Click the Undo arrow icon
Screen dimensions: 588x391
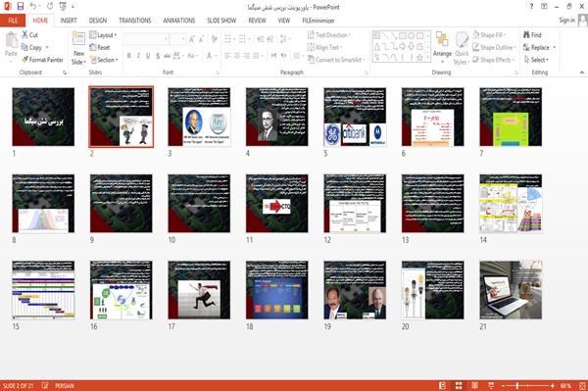pos(33,7)
